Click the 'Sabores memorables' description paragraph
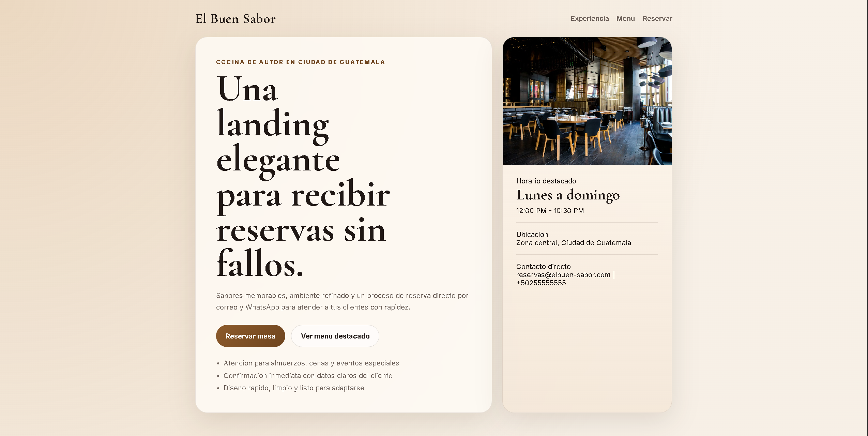 [x=342, y=301]
